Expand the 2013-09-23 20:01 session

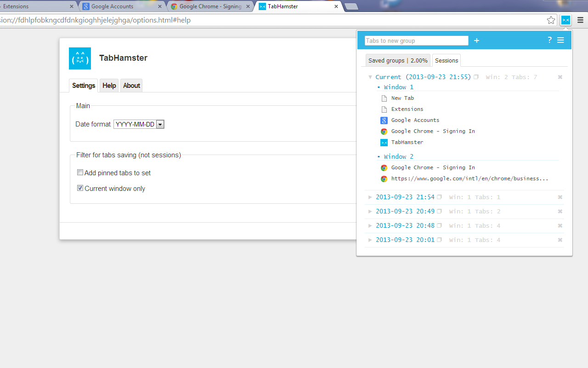370,240
